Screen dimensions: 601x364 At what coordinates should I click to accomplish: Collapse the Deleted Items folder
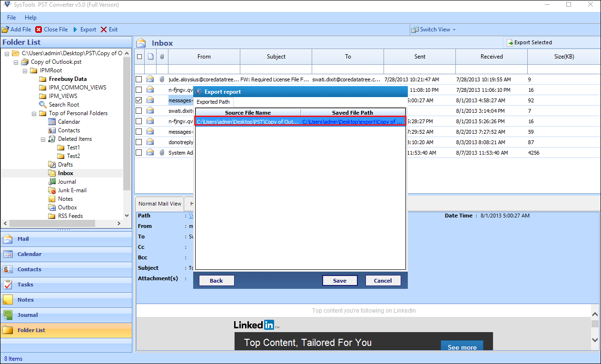click(x=42, y=138)
